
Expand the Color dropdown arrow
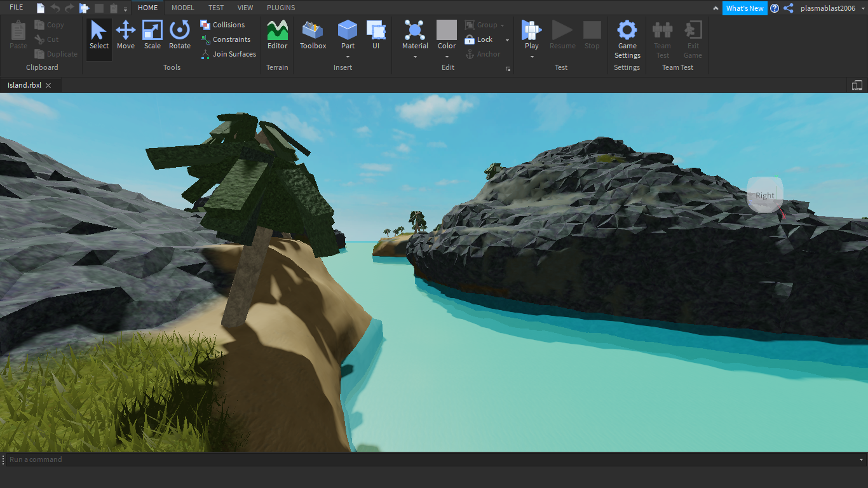pos(447,57)
